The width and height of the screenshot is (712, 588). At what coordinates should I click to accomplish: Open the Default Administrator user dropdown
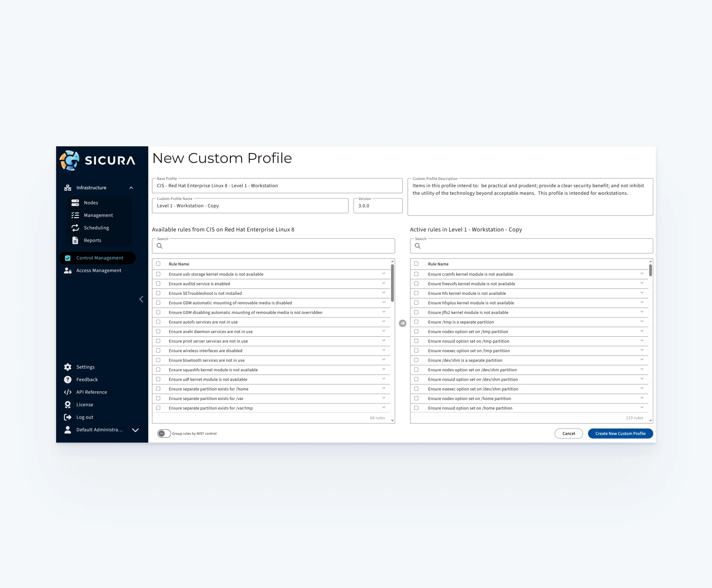click(x=135, y=430)
